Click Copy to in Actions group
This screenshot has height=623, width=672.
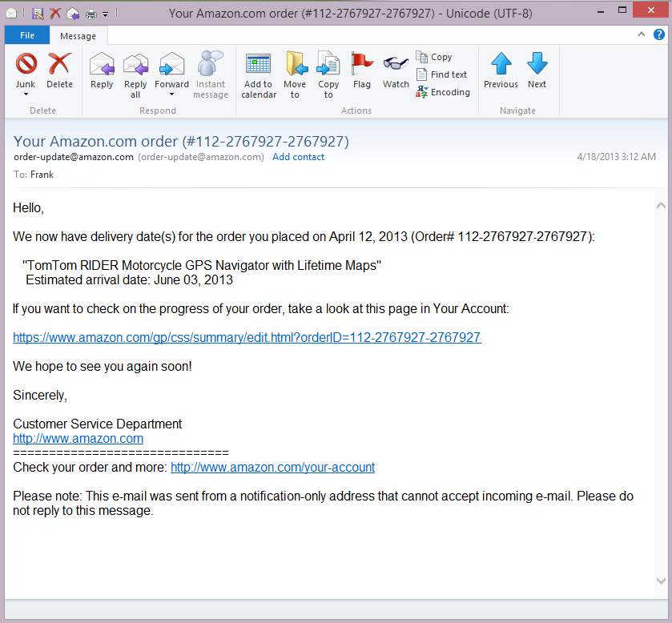328,75
